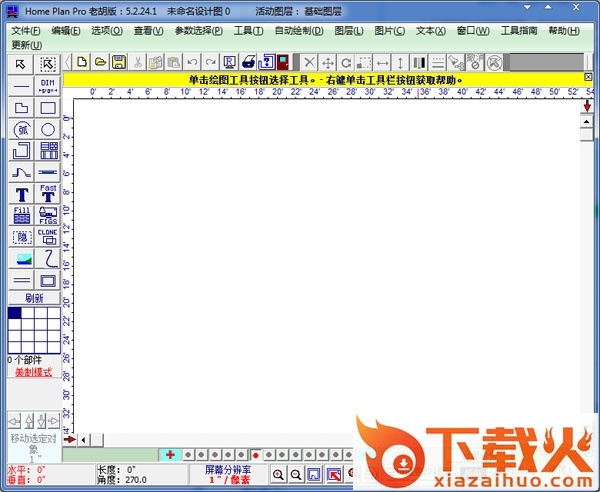
Task: Click the red exit door icon
Action: click(283, 62)
